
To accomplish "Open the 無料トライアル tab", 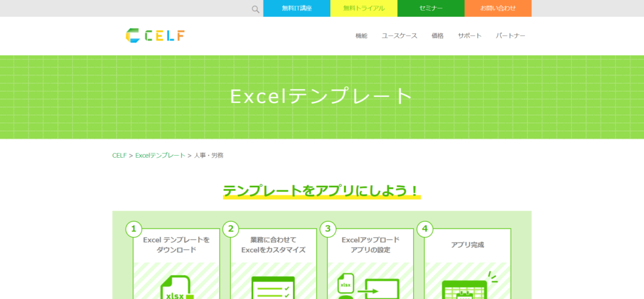I will click(x=364, y=8).
